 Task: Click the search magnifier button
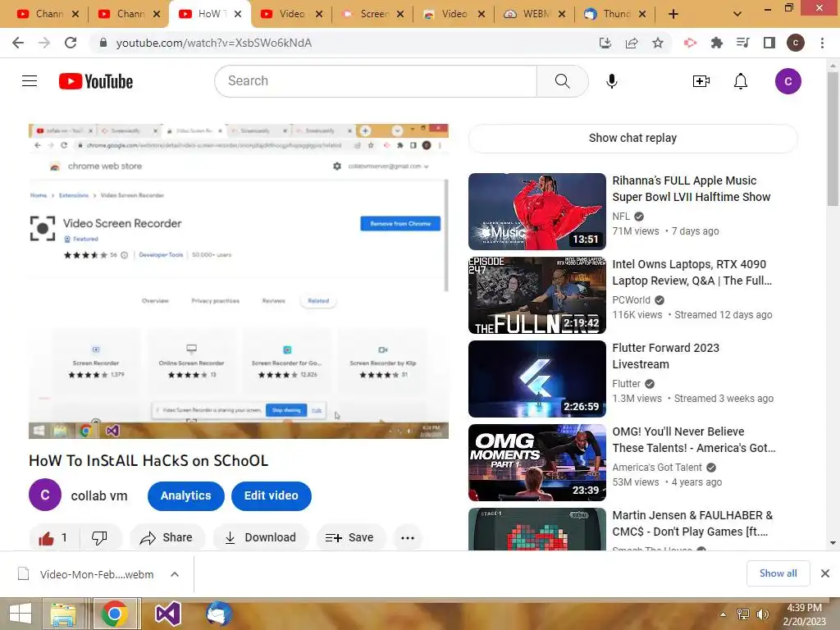click(x=562, y=81)
